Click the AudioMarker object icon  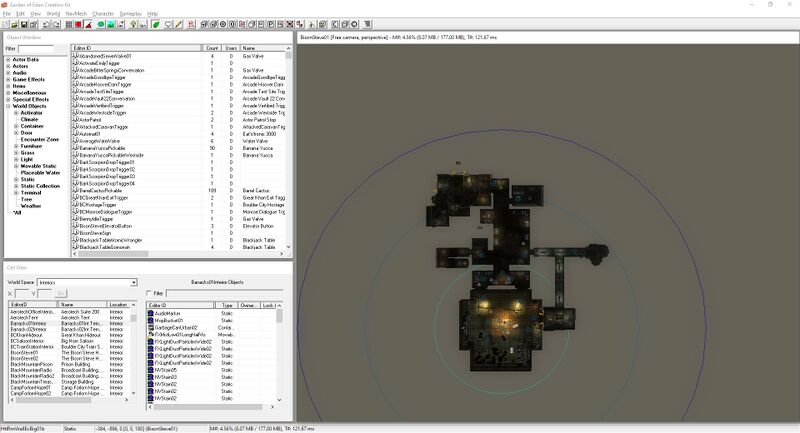tap(151, 312)
